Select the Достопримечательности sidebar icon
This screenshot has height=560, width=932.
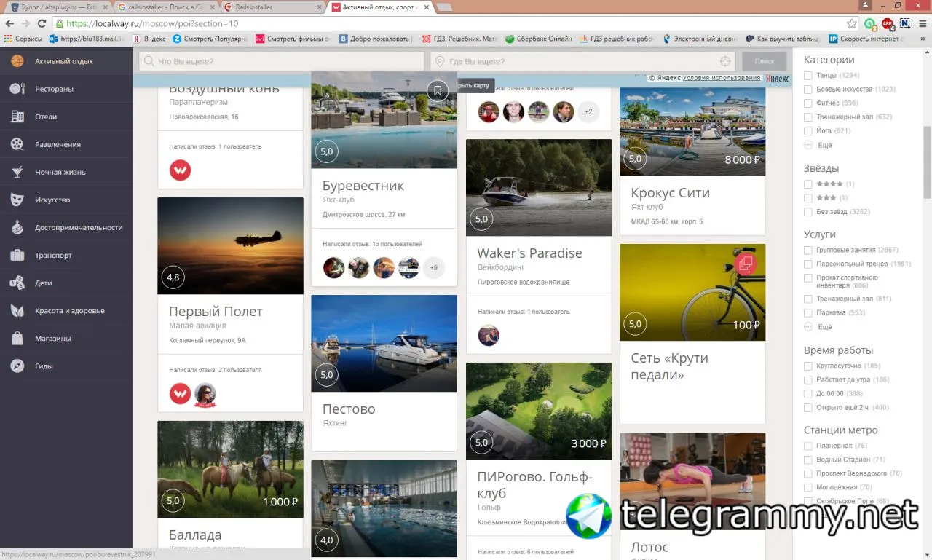tap(17, 227)
